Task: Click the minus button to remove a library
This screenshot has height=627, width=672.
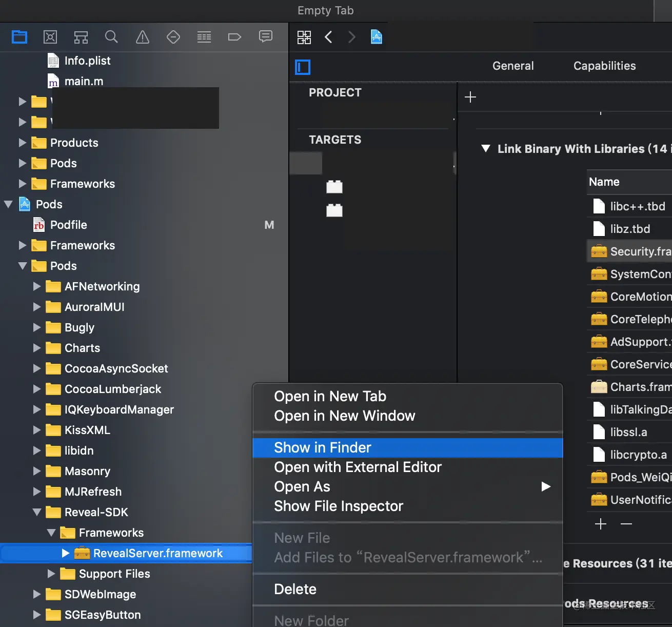Action: 625,524
